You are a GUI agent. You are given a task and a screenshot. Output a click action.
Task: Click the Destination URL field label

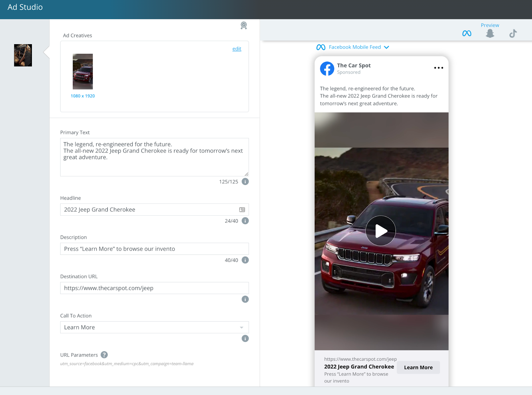click(79, 276)
